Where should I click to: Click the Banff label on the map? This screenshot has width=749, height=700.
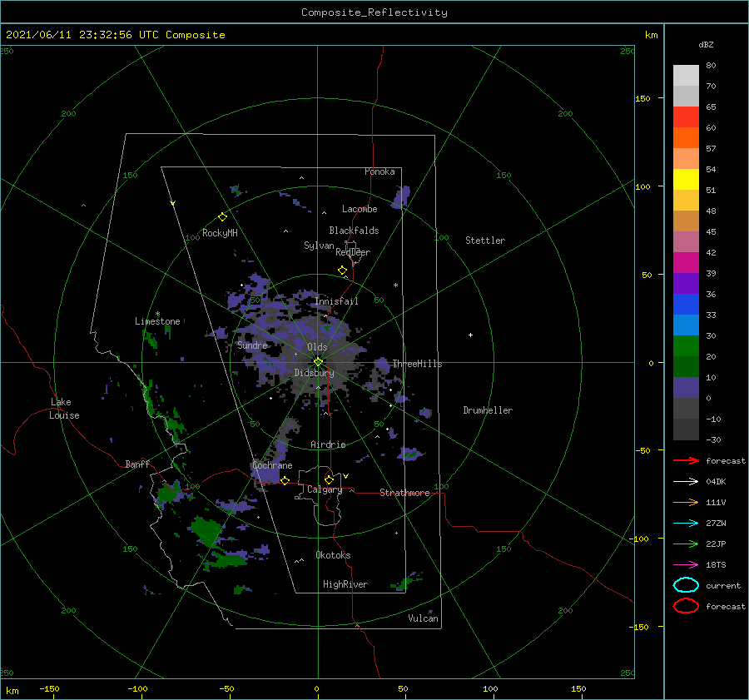(137, 464)
